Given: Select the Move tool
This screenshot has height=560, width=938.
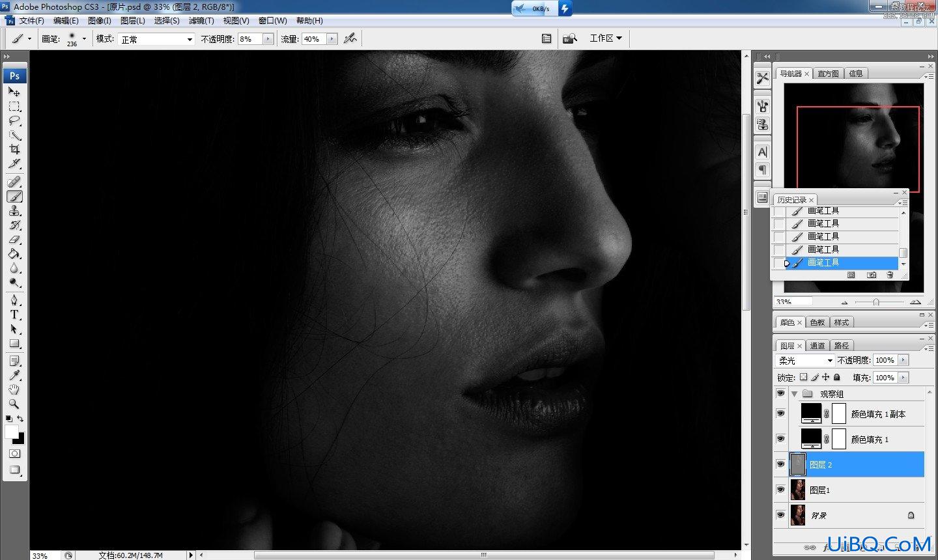Looking at the screenshot, I should [x=14, y=92].
